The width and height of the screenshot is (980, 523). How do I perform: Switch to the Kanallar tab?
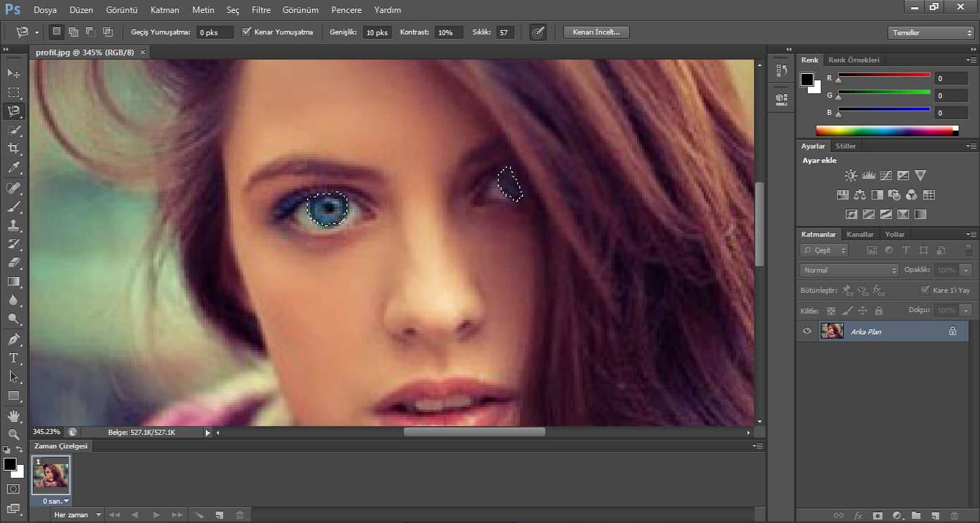click(x=859, y=235)
